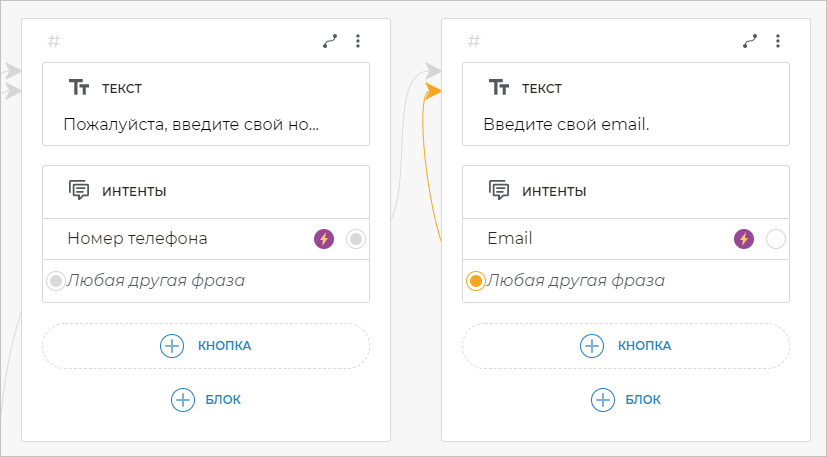Click the # label of the left block

tap(54, 41)
